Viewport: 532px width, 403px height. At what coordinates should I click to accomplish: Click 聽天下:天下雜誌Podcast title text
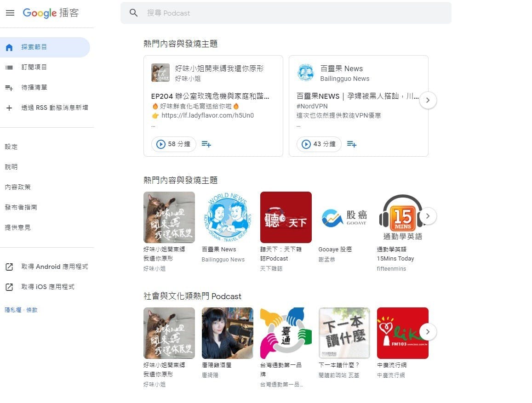tap(281, 254)
